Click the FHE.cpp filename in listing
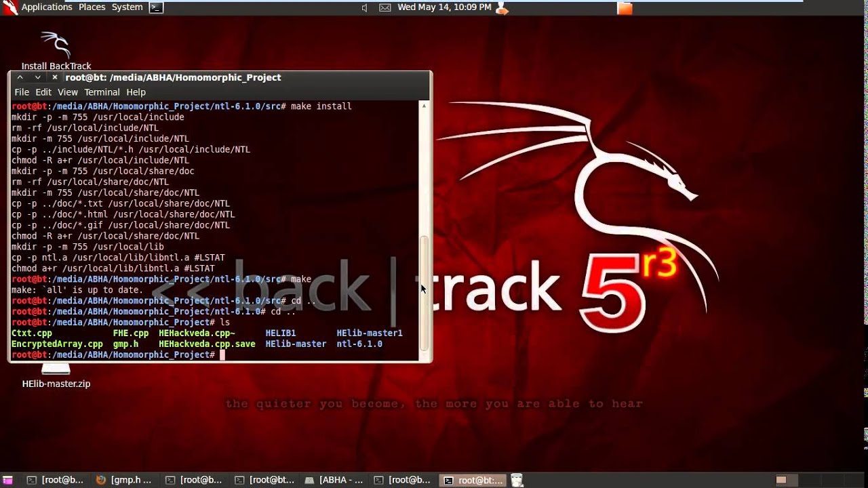The height and width of the screenshot is (488, 868). point(131,333)
